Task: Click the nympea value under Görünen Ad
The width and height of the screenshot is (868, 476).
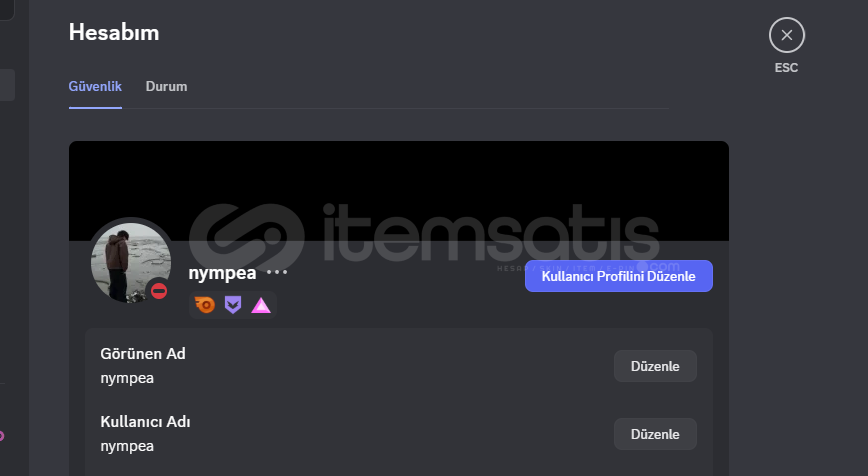Action: coord(127,379)
